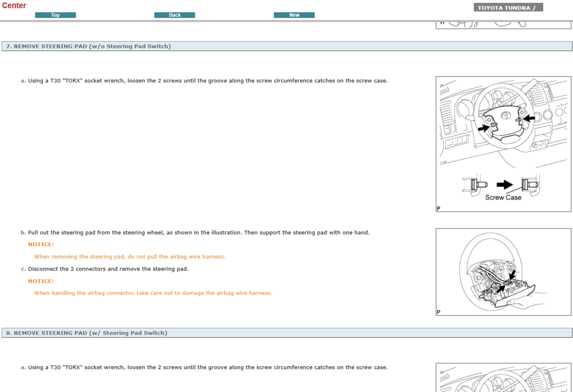Click the first NOTICE label under step b

coord(41,244)
